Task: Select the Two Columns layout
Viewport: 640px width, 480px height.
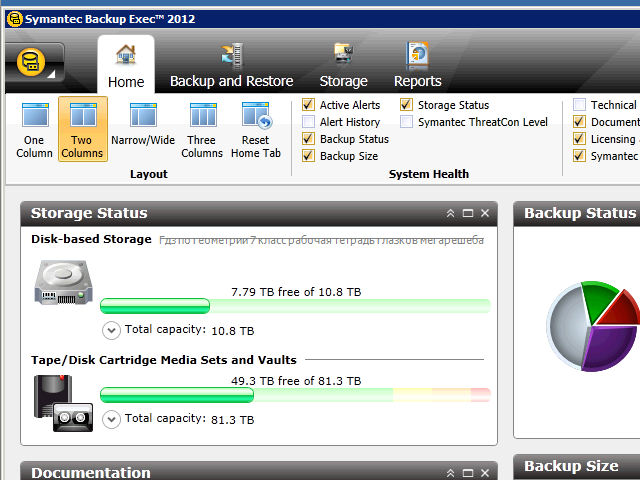Action: (82, 129)
